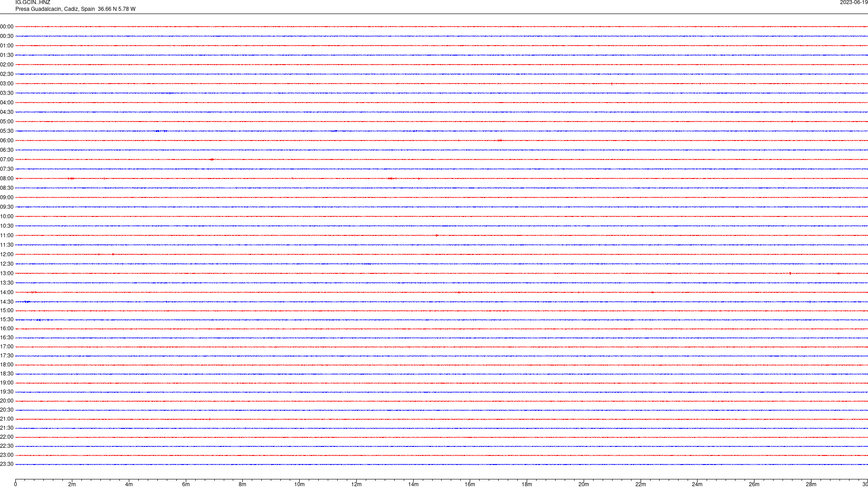Screen dimensions: 868x488
Task: Select the 23:30 time row label
Action: (x=7, y=464)
